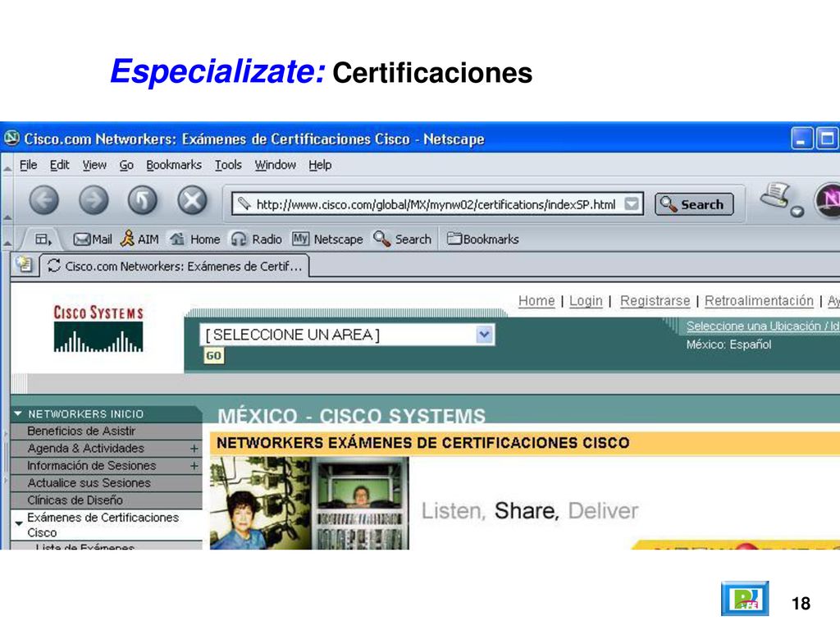The image size is (840, 630).
Task: Open Exámenes de Certificaciones Cisco in sidebar
Action: coord(107,525)
